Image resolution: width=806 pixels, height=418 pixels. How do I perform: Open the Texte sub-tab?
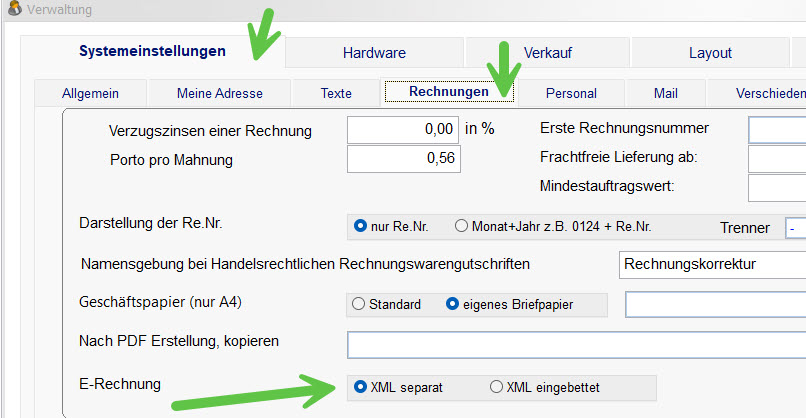tap(336, 94)
